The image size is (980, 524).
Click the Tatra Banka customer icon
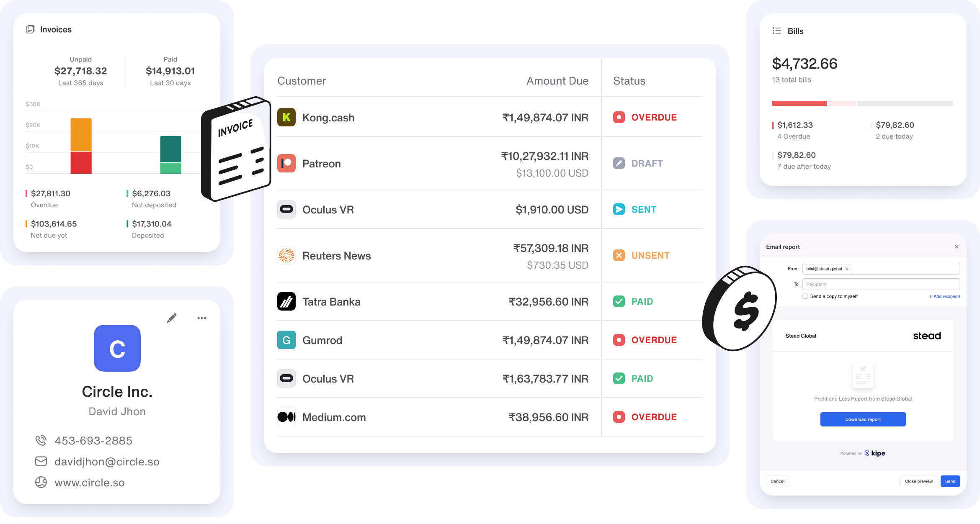285,301
